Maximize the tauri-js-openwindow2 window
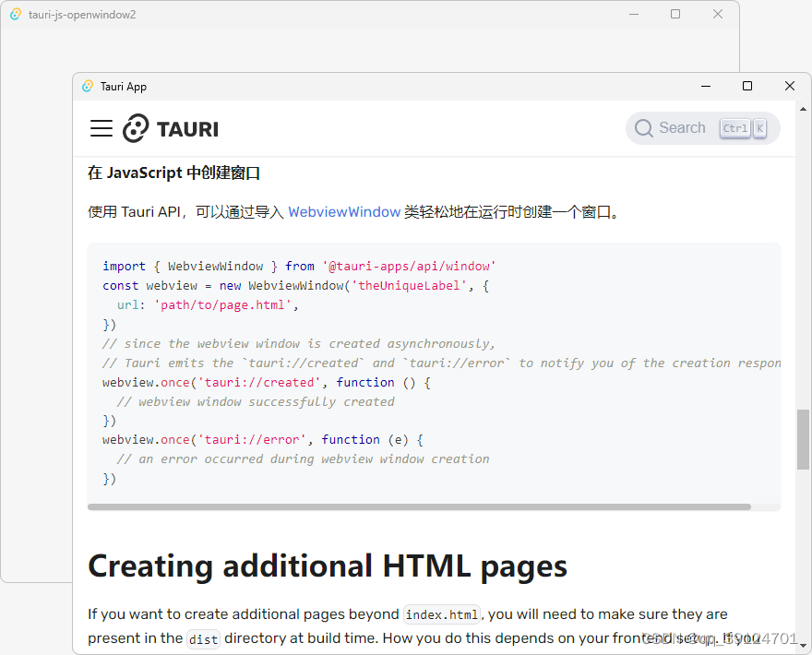This screenshot has height=655, width=812. click(x=675, y=14)
